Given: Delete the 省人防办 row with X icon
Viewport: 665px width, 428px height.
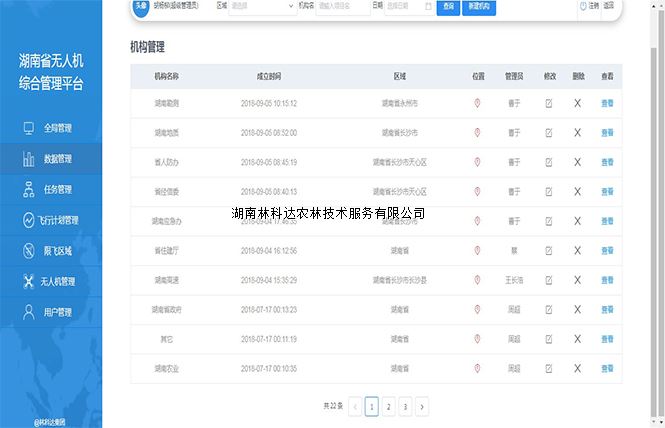Looking at the screenshot, I should click(x=578, y=161).
